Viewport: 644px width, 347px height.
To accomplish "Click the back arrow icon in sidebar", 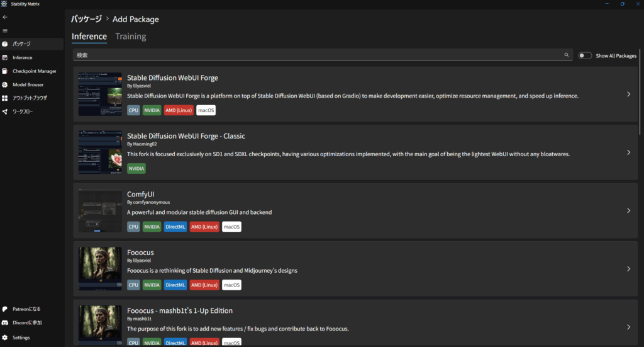I will tap(5, 17).
